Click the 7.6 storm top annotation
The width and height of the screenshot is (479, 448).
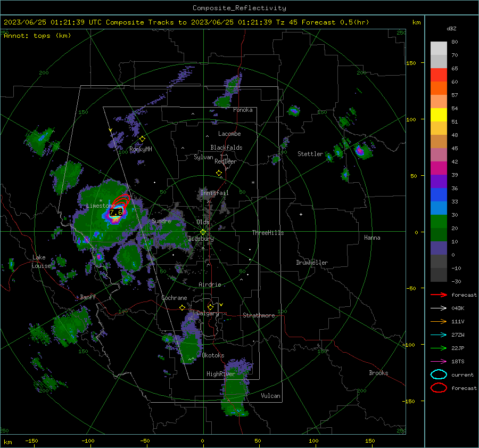point(116,212)
